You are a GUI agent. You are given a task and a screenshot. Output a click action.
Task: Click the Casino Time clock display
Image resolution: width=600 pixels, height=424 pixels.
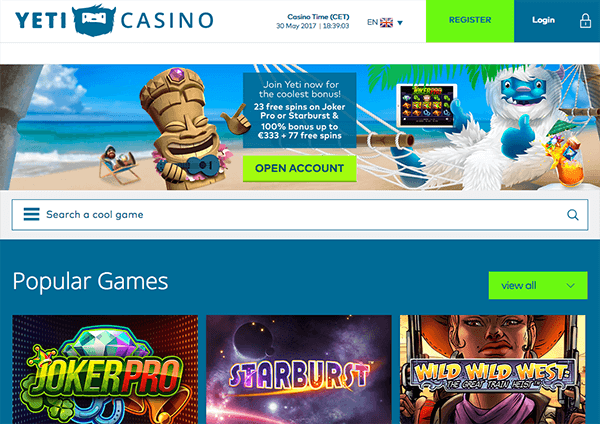tap(313, 21)
